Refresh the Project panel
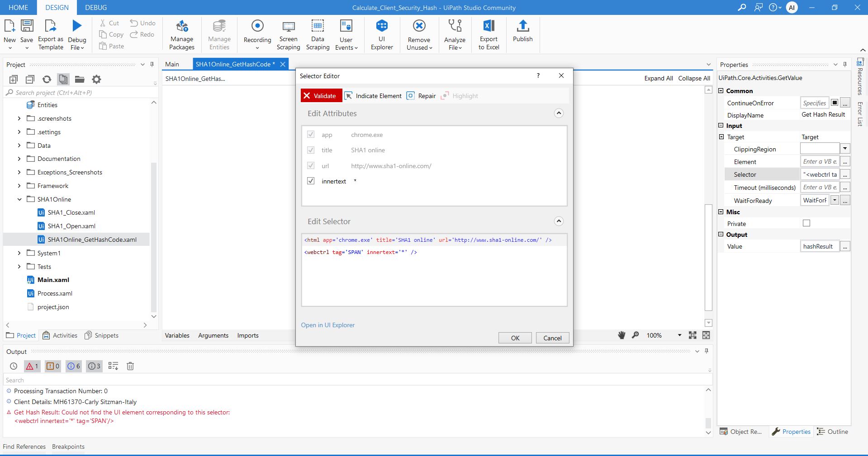The image size is (868, 456). [x=47, y=80]
